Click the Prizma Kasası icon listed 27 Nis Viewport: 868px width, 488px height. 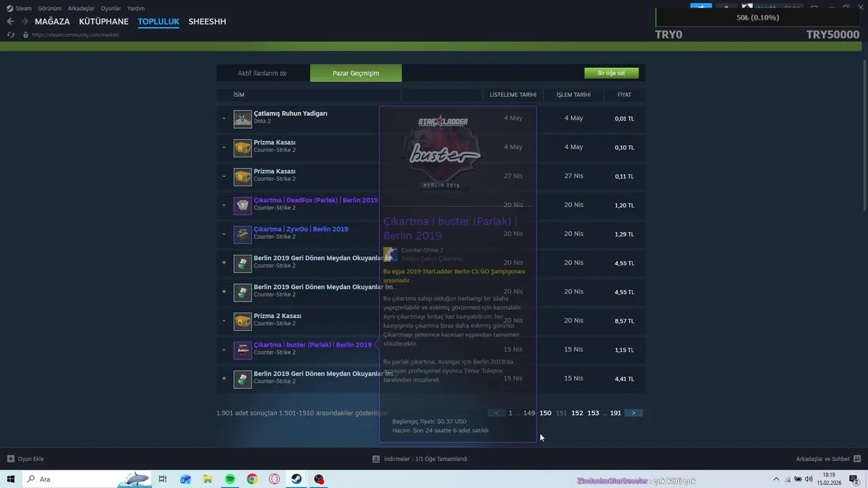(x=243, y=176)
